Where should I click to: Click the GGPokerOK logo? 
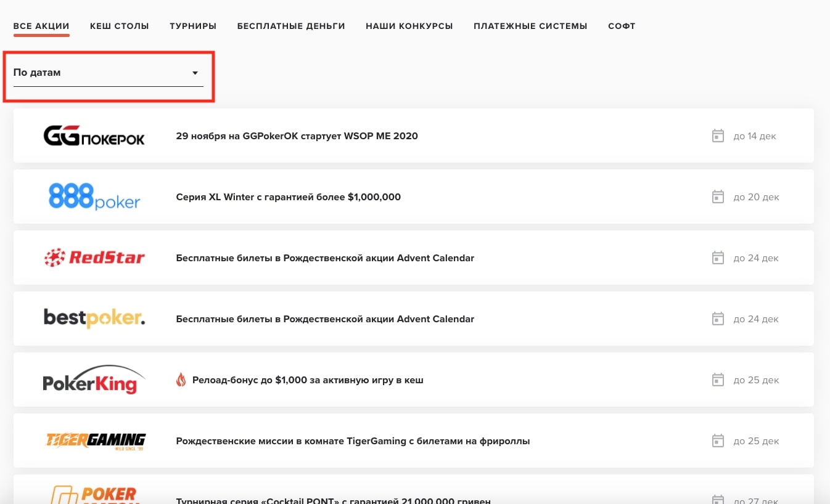[x=94, y=136]
